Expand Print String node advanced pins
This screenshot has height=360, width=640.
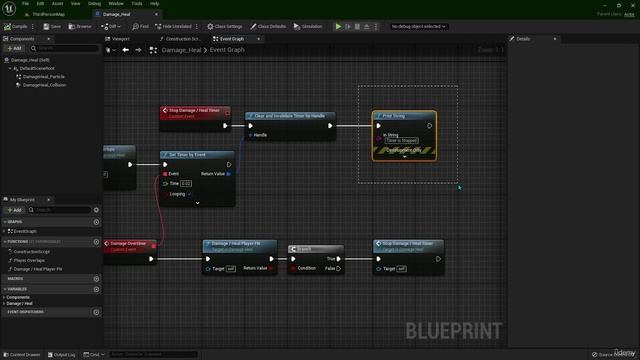coord(404,157)
